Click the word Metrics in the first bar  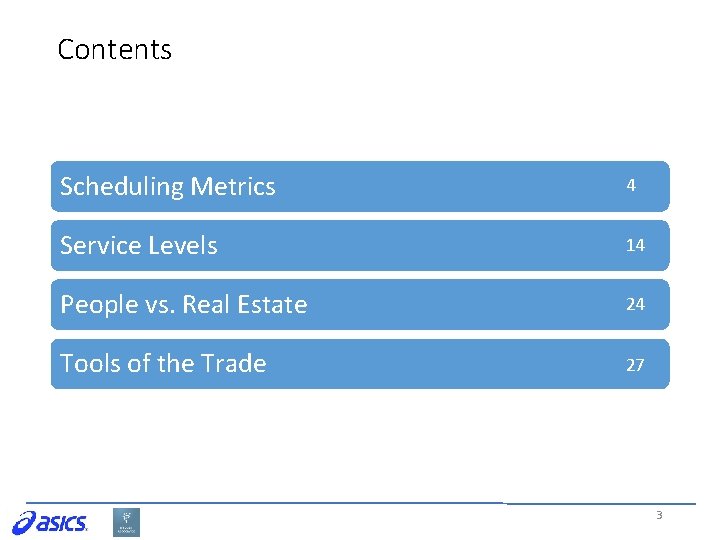click(x=233, y=186)
